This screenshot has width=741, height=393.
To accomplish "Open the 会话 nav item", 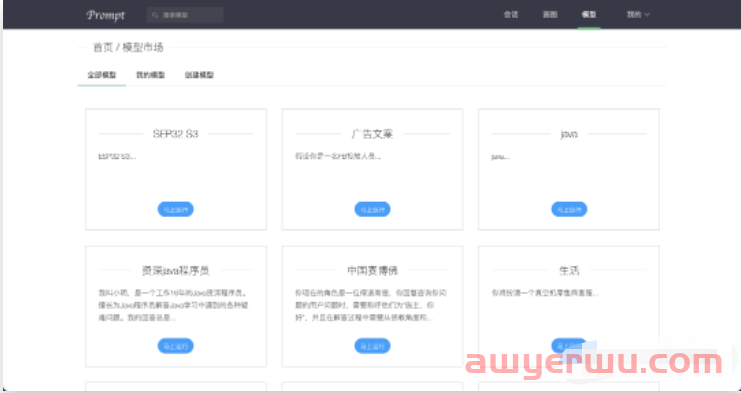I will [x=511, y=15].
